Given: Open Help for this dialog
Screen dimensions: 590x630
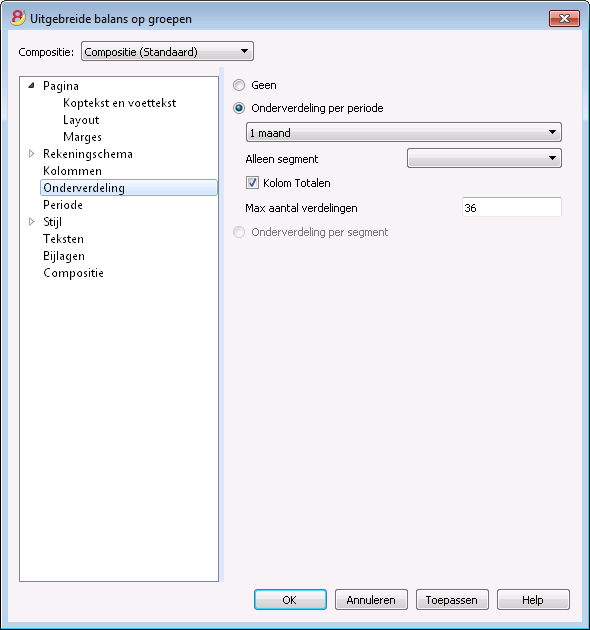Looking at the screenshot, I should 533,600.
